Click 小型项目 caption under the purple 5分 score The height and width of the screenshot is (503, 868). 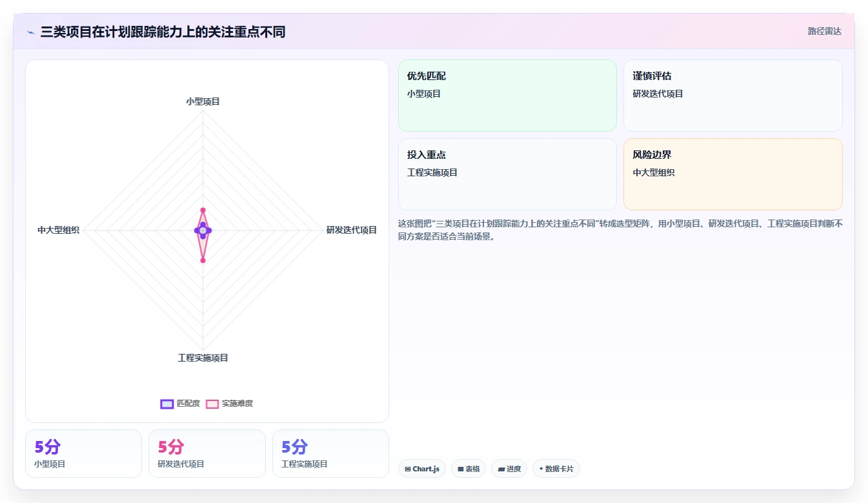[50, 464]
